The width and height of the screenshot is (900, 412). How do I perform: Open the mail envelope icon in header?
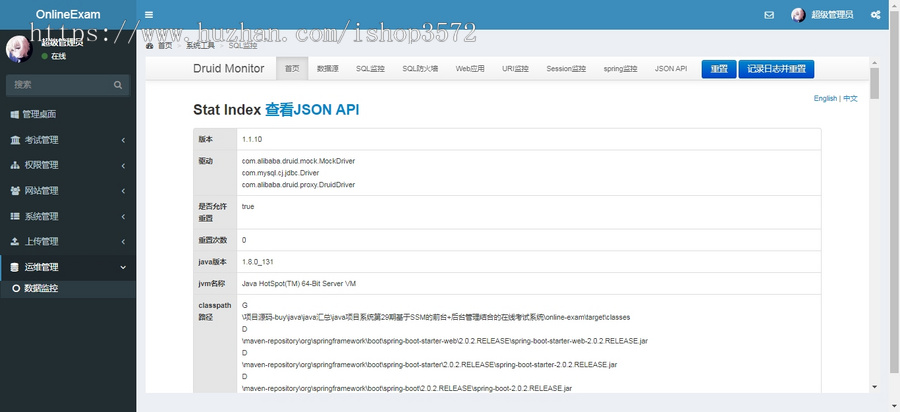pos(769,15)
